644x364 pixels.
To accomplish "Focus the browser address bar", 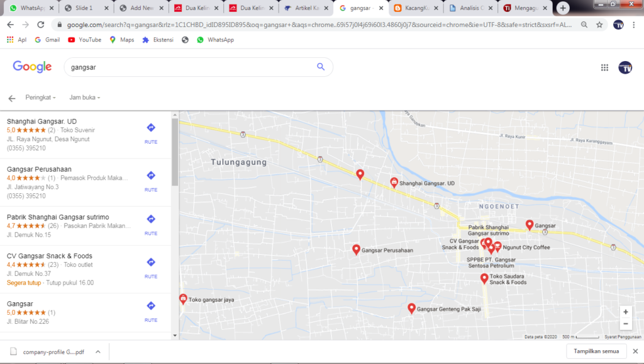I will coord(319,25).
